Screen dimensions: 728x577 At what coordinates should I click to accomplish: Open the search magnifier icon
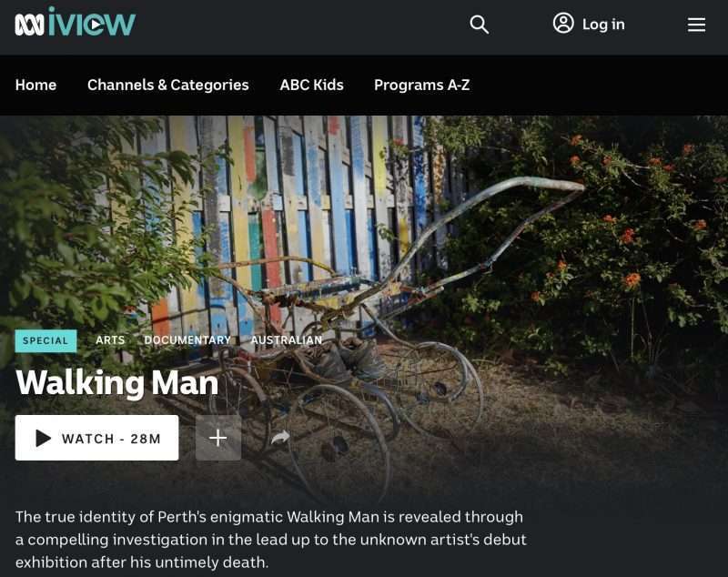pos(480,25)
